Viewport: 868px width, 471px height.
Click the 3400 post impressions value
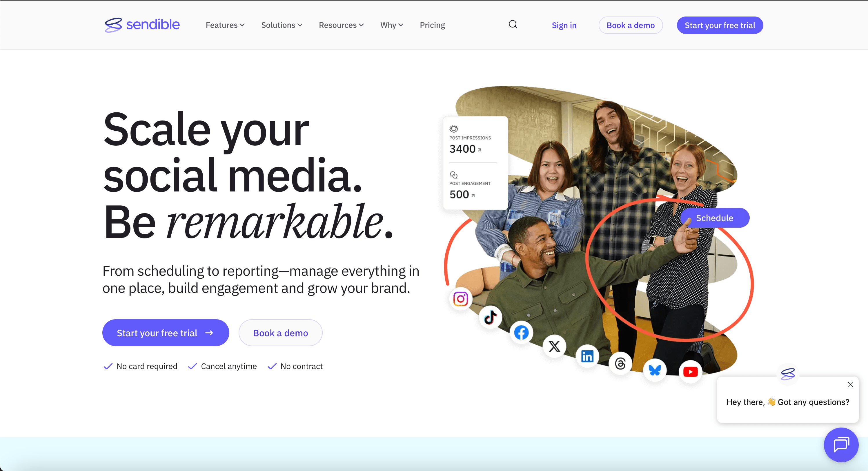[462, 149]
